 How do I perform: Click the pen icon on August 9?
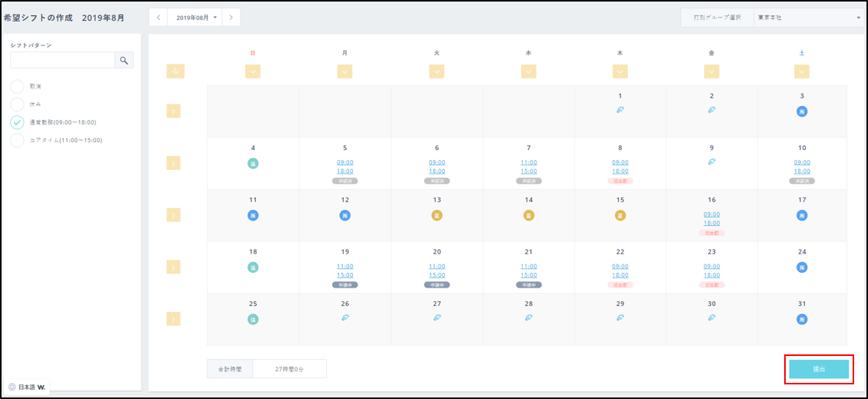tap(711, 161)
